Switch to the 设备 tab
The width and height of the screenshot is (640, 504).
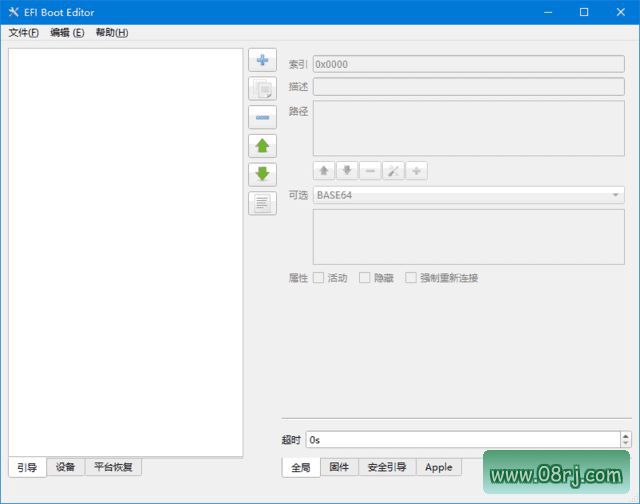click(x=65, y=467)
